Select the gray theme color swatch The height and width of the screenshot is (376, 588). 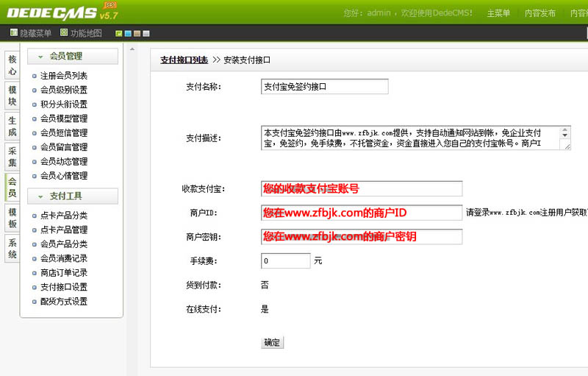click(146, 33)
